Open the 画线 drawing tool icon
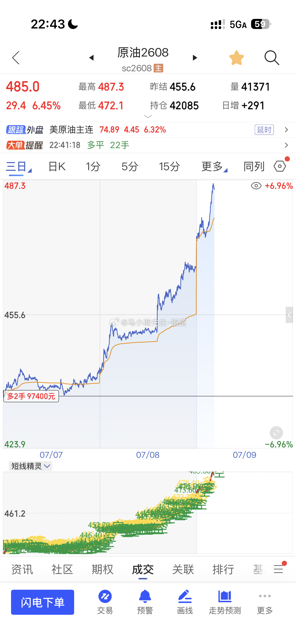Viewport: 296px width, 644px height. point(185,602)
